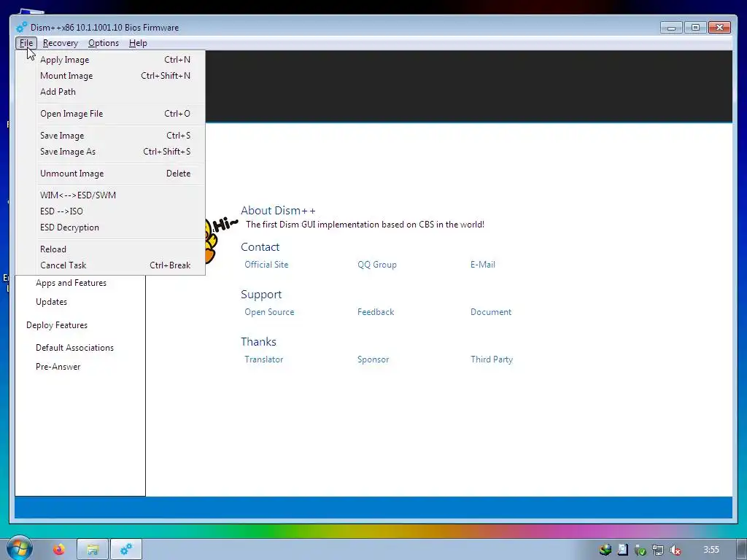Select WIM<-->ESD/SWM conversion entry
Screen dimensions: 747x560
click(115, 195)
